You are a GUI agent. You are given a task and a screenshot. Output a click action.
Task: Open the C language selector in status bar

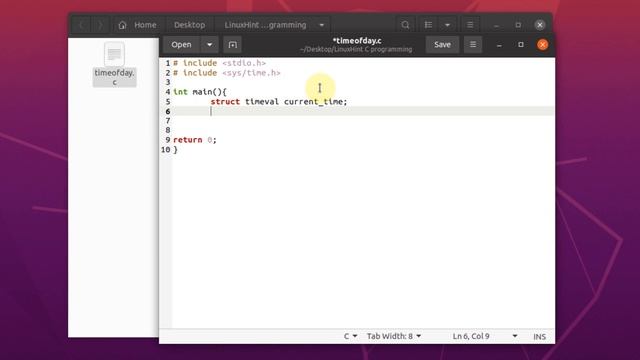(x=350, y=336)
